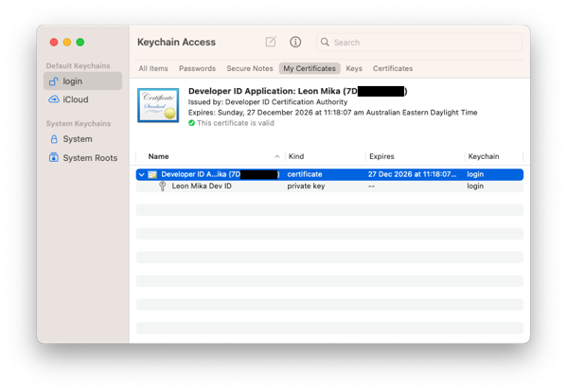Click the small certificate icon in selected row

(152, 174)
